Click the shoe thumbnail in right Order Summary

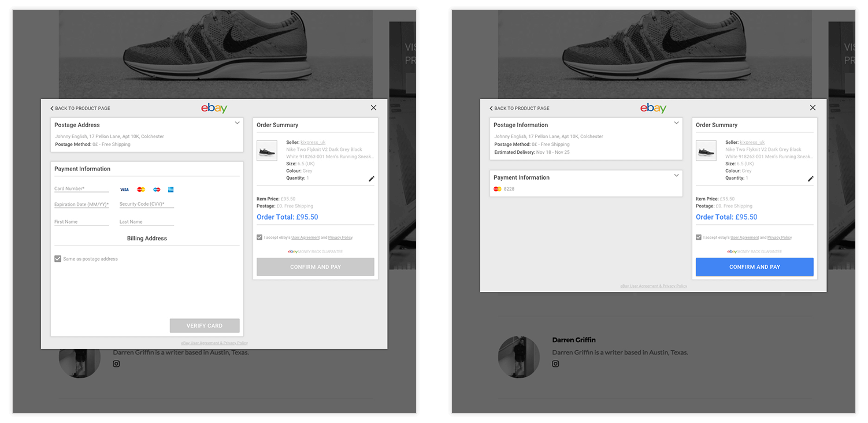[x=706, y=151]
